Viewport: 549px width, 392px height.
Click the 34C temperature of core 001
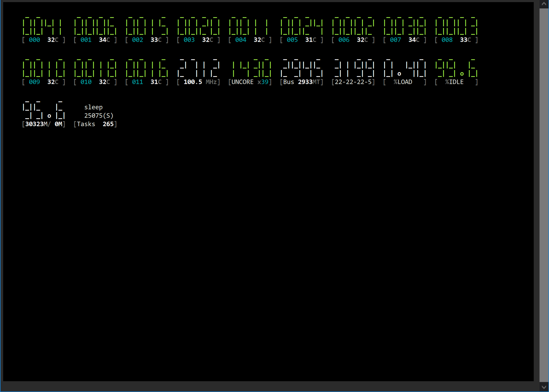[x=104, y=40]
